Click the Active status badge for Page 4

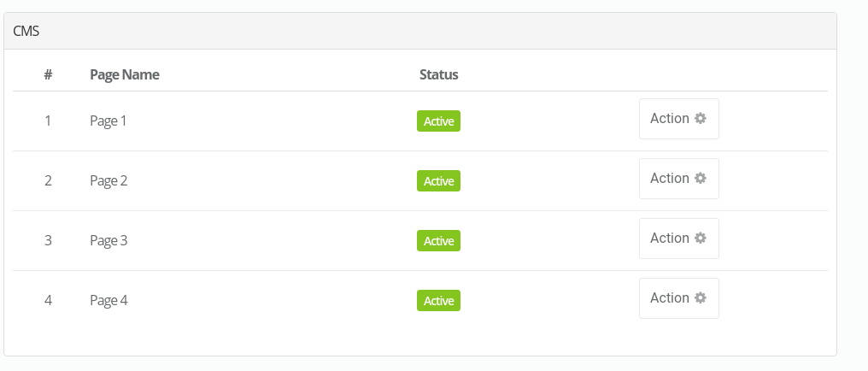438,301
